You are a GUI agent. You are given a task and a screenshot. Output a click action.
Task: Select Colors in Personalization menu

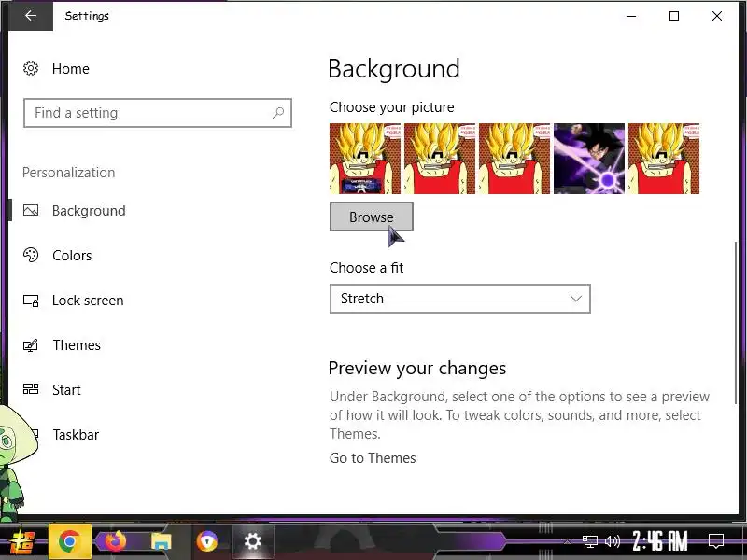coord(72,255)
